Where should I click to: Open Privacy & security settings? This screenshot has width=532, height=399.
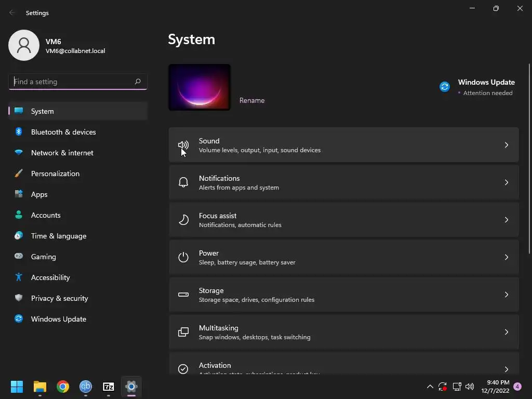tap(78, 298)
